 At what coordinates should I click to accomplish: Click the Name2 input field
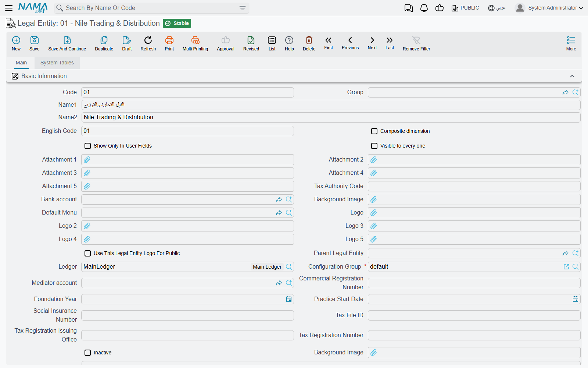(x=331, y=117)
